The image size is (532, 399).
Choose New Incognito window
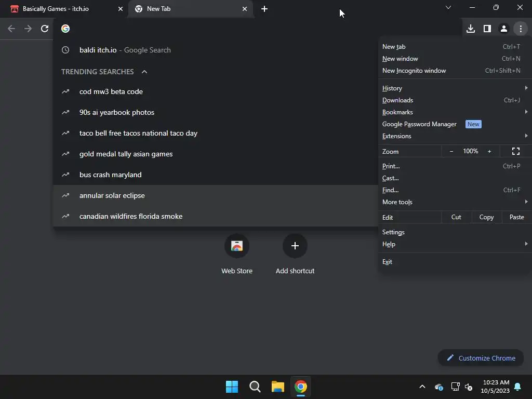click(x=455, y=71)
